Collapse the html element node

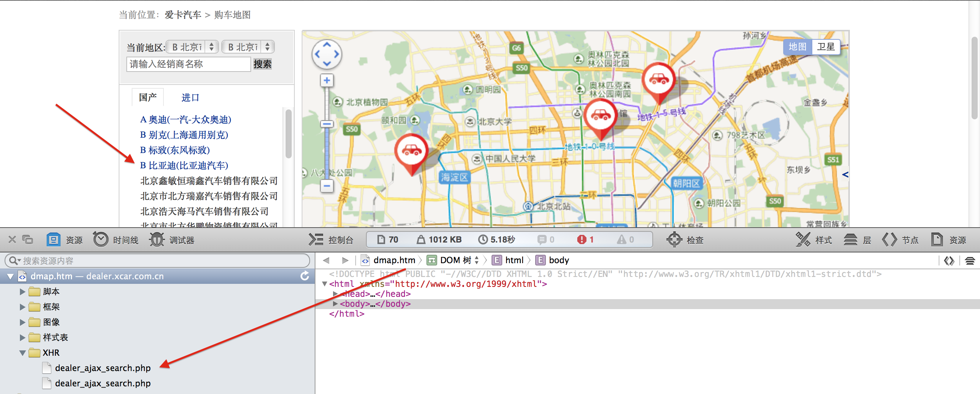point(325,284)
